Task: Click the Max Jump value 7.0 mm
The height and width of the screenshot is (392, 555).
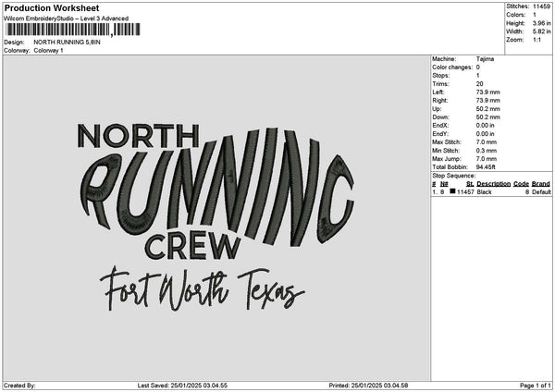Action: click(x=487, y=159)
